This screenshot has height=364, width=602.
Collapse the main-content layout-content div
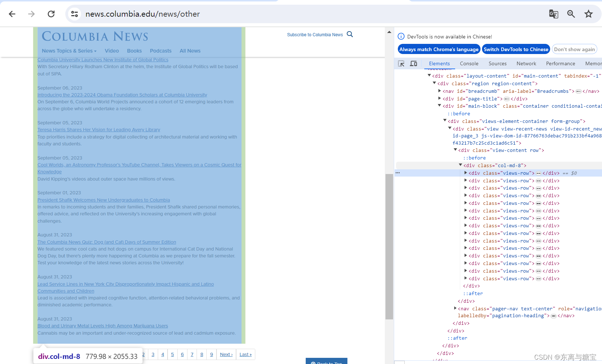(429, 75)
